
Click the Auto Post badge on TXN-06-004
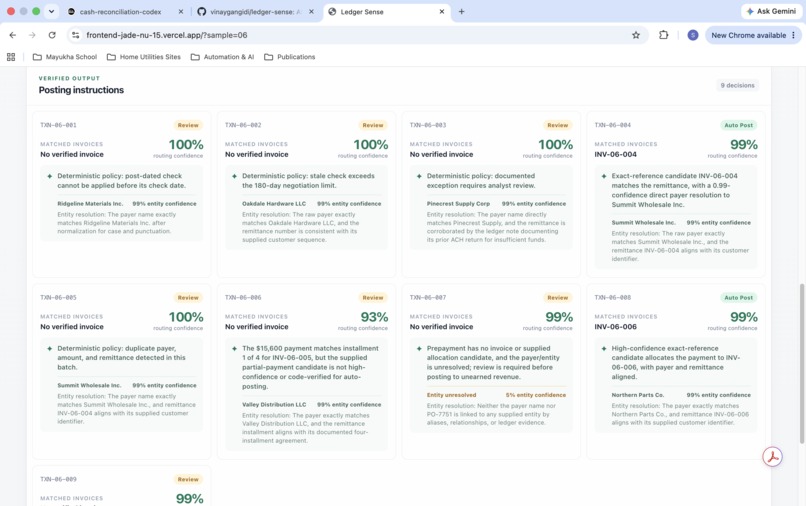point(738,125)
